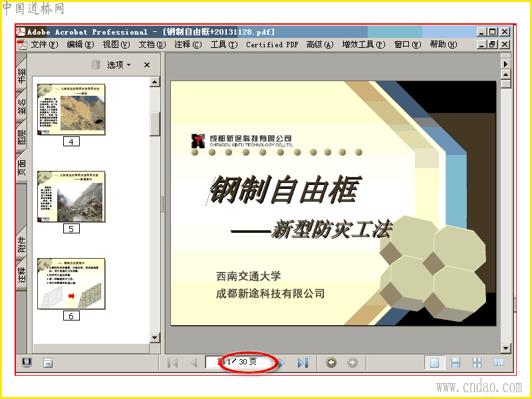532x399 pixels.
Task: Close the pages panel with X
Action: 147,65
